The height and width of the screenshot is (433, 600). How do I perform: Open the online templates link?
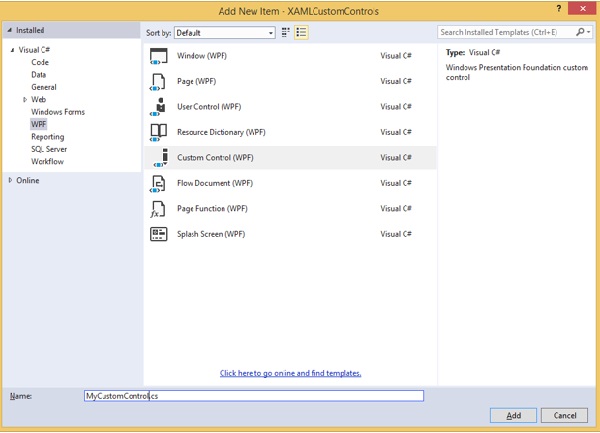(290, 373)
